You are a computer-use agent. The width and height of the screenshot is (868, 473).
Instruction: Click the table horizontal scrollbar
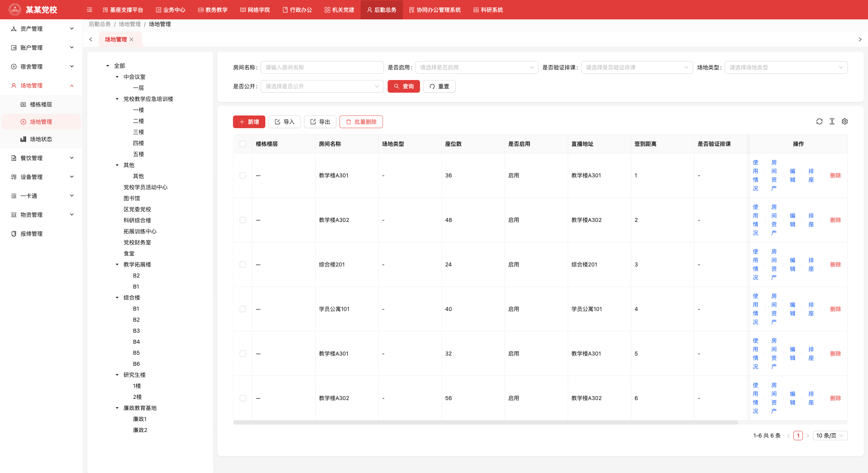click(x=485, y=423)
